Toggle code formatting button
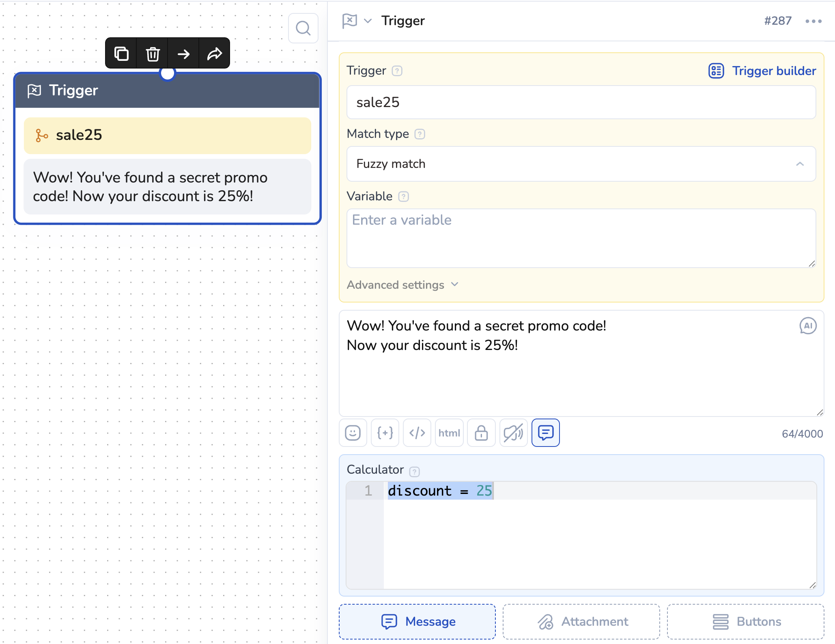The width and height of the screenshot is (835, 644). tap(417, 433)
